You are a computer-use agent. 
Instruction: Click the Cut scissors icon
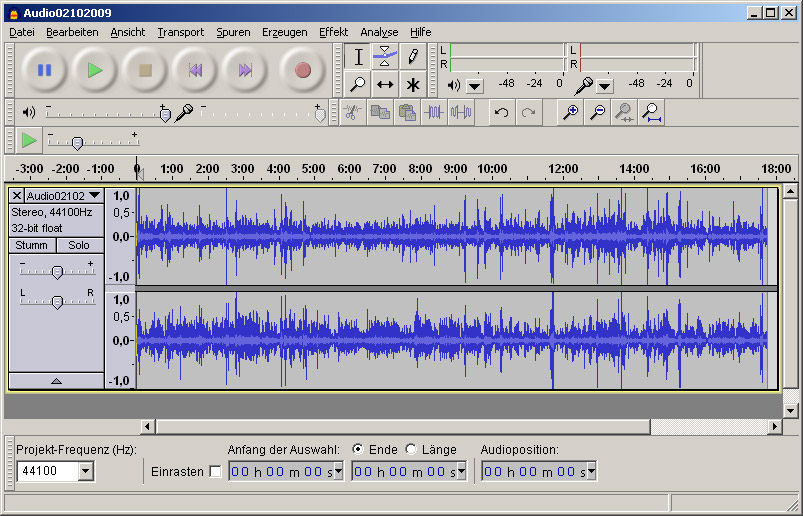coord(352,112)
